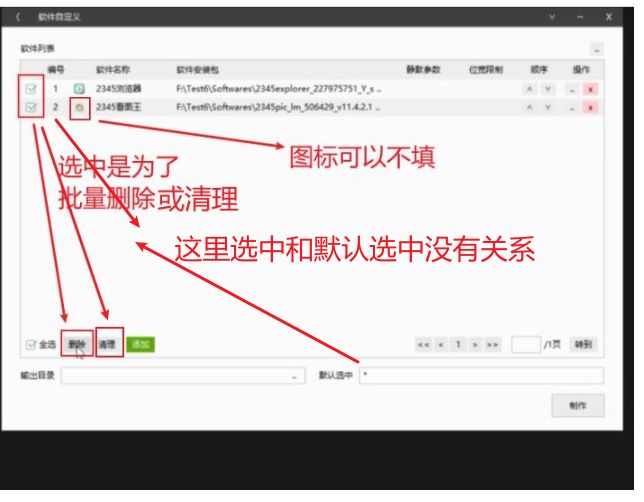Click the ellipsis button above table
The height and width of the screenshot is (502, 644).
(x=596, y=48)
